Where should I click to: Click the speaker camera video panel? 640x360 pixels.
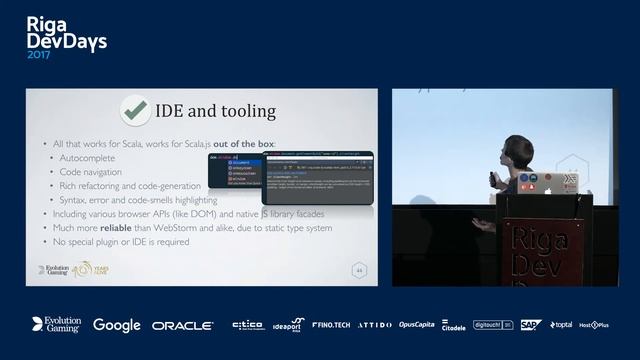[505, 187]
